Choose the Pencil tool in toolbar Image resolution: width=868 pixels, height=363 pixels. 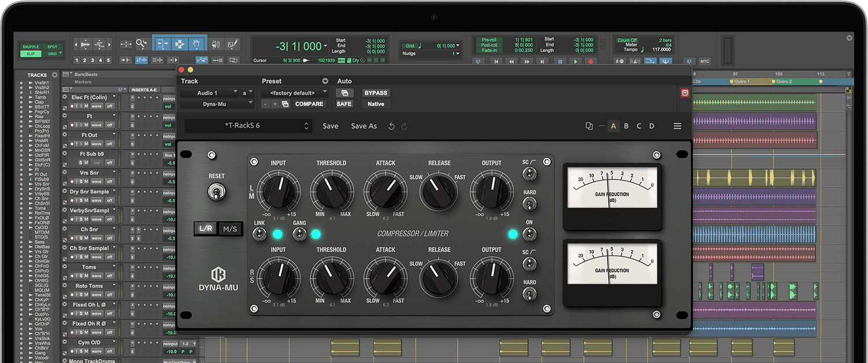(233, 44)
